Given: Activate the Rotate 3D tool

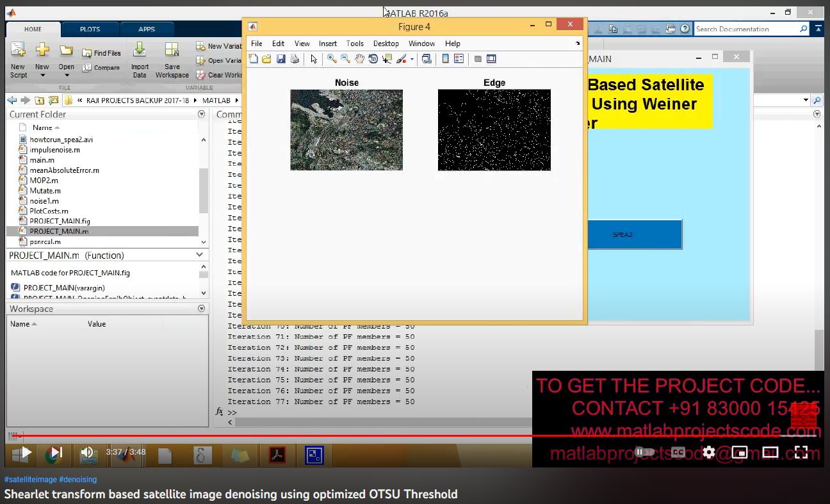Looking at the screenshot, I should tap(373, 59).
